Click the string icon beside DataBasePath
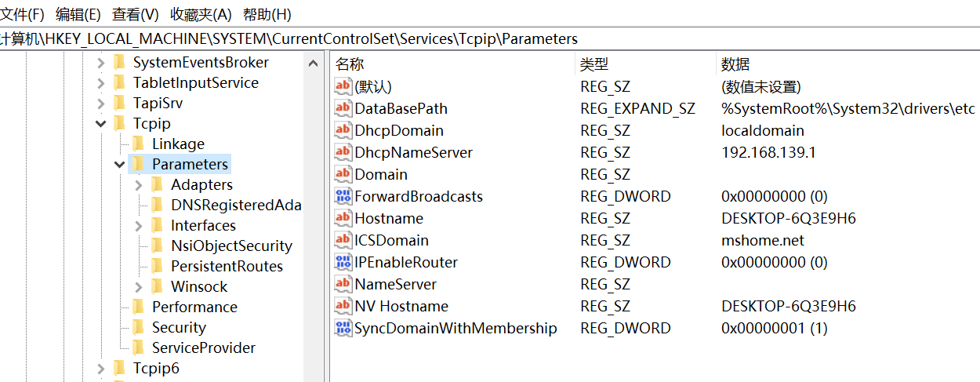 click(x=343, y=108)
